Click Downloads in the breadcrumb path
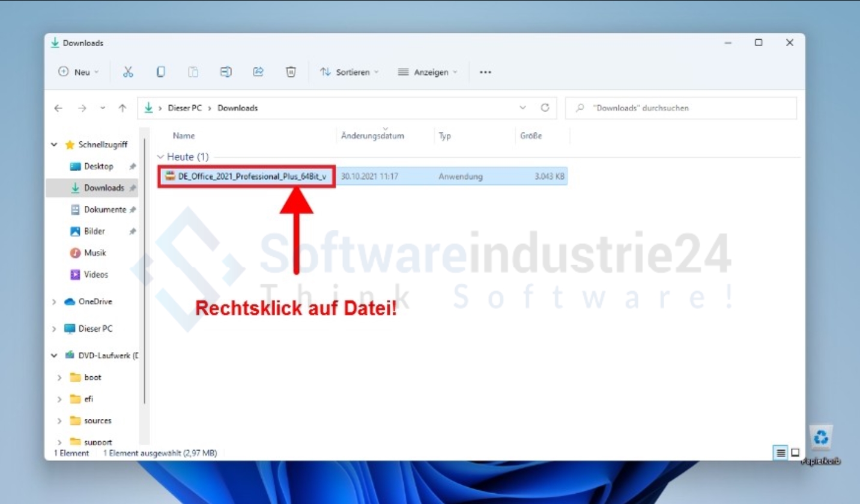This screenshot has width=860, height=504. click(238, 108)
